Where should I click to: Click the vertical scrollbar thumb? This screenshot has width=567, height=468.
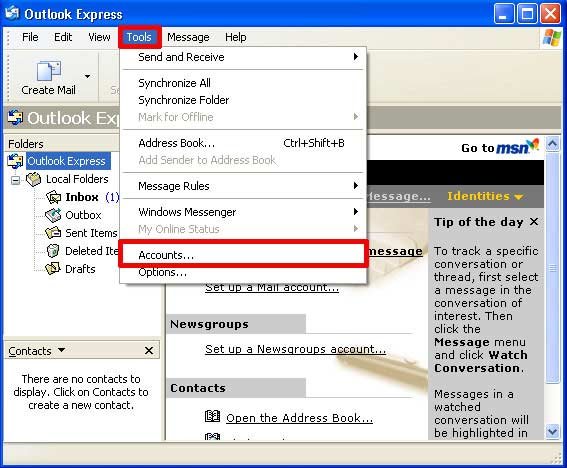click(x=552, y=268)
